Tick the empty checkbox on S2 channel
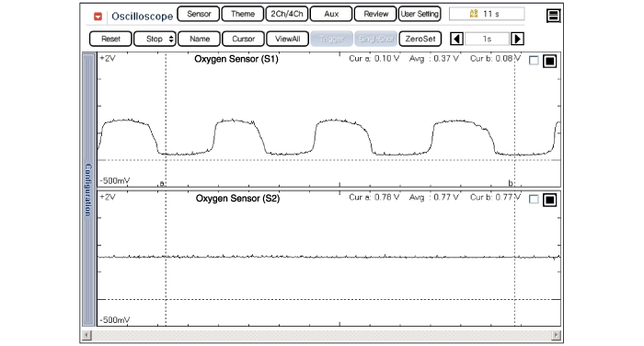 pyautogui.click(x=534, y=200)
